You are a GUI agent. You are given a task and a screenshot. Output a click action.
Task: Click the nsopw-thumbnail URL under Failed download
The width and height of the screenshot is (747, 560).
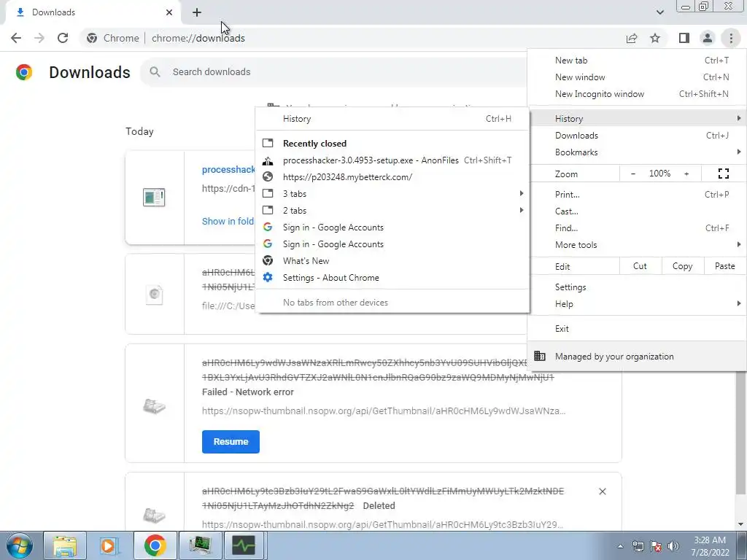[x=384, y=411]
